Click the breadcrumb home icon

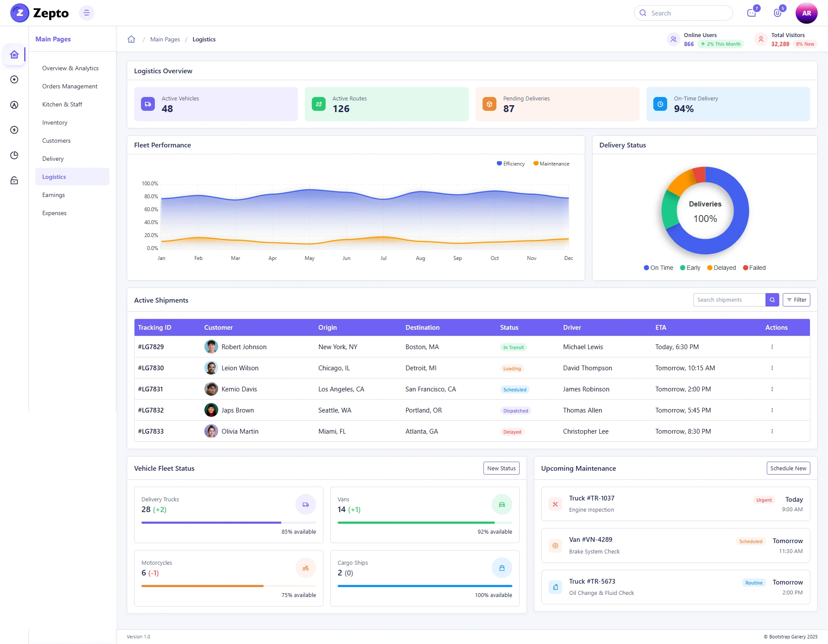click(x=132, y=39)
